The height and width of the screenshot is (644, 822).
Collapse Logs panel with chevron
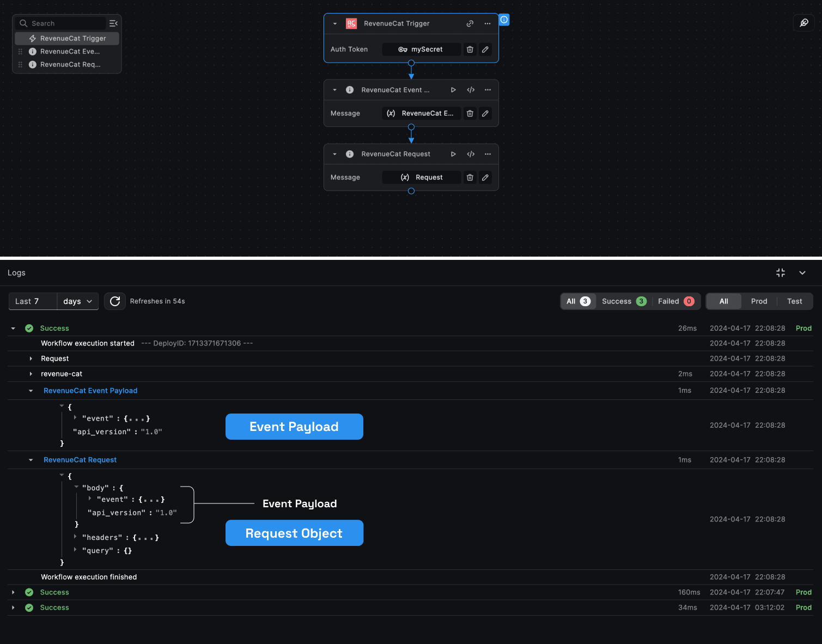[x=802, y=273]
